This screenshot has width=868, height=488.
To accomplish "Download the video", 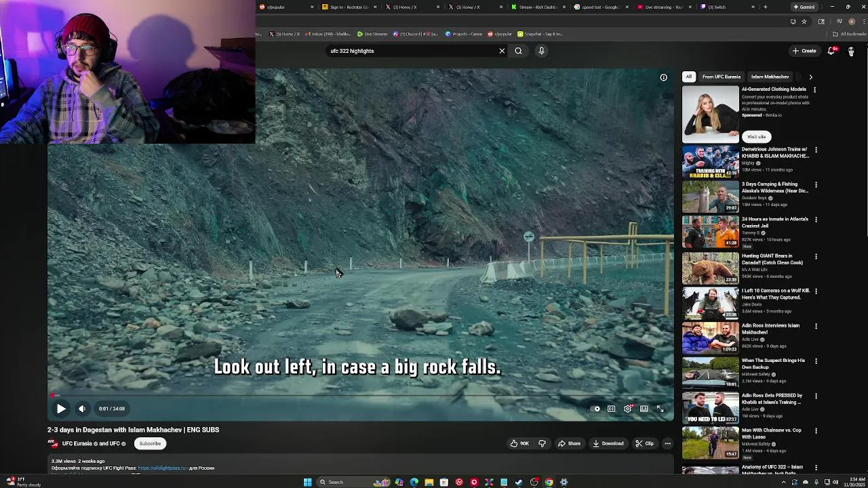I will 608,444.
